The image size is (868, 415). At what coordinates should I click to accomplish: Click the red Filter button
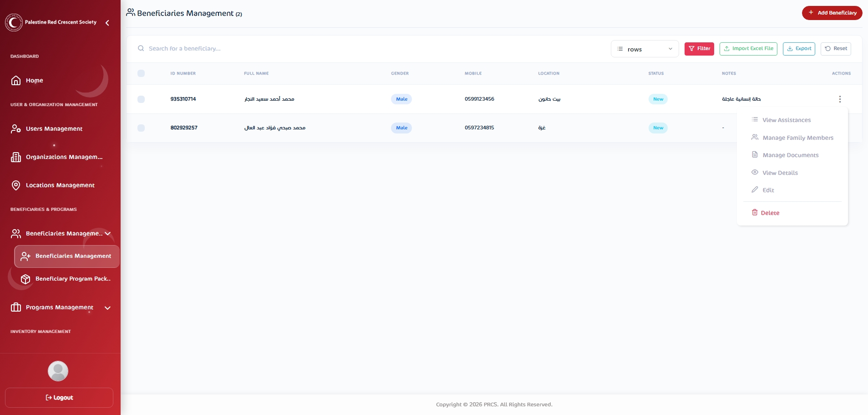coord(699,49)
